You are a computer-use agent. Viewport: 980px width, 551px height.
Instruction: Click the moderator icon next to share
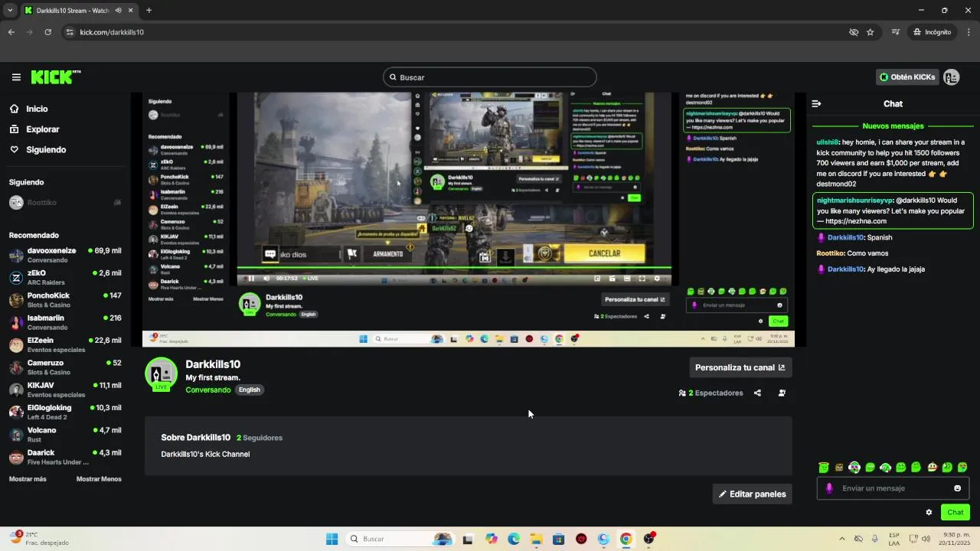(782, 393)
